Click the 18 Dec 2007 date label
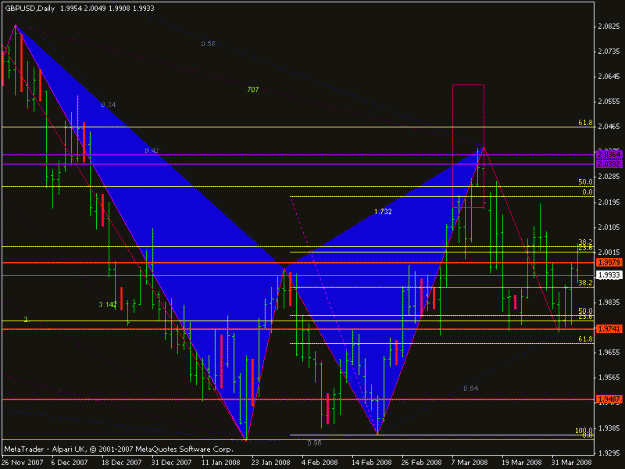625x469 pixels. 121,462
